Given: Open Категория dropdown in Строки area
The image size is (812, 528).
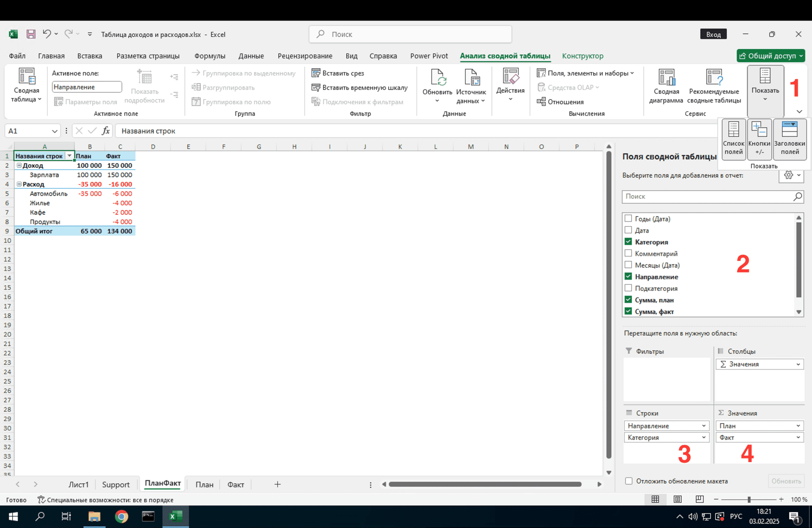Looking at the screenshot, I should [704, 437].
